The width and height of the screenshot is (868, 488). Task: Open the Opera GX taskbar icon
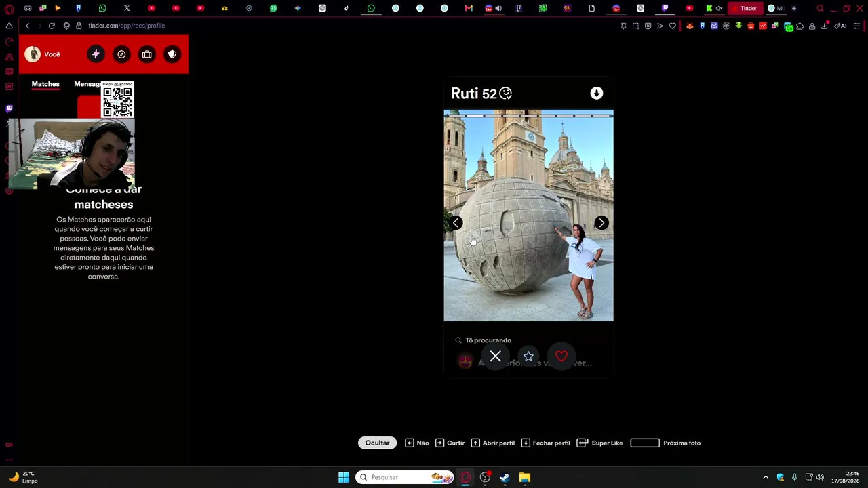[x=465, y=477]
